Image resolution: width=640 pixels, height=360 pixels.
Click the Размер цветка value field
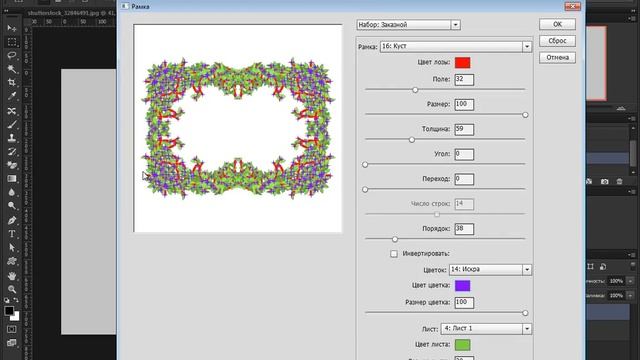464,303
